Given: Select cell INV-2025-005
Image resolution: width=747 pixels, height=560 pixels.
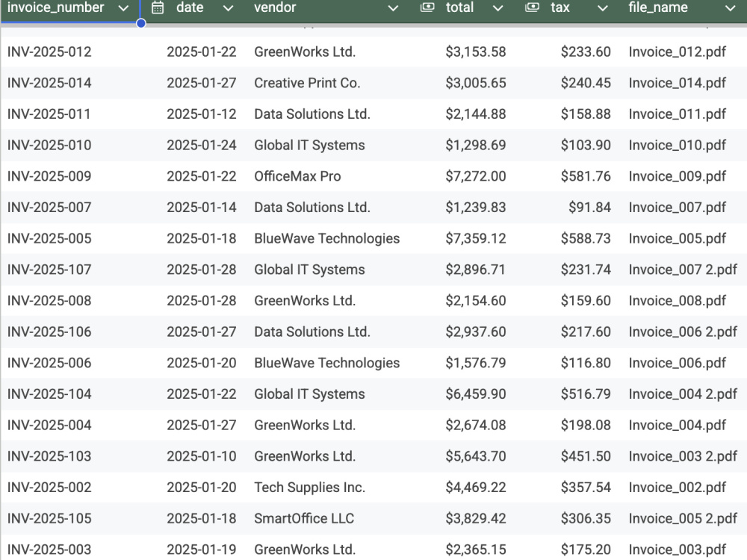Looking at the screenshot, I should coord(49,238).
